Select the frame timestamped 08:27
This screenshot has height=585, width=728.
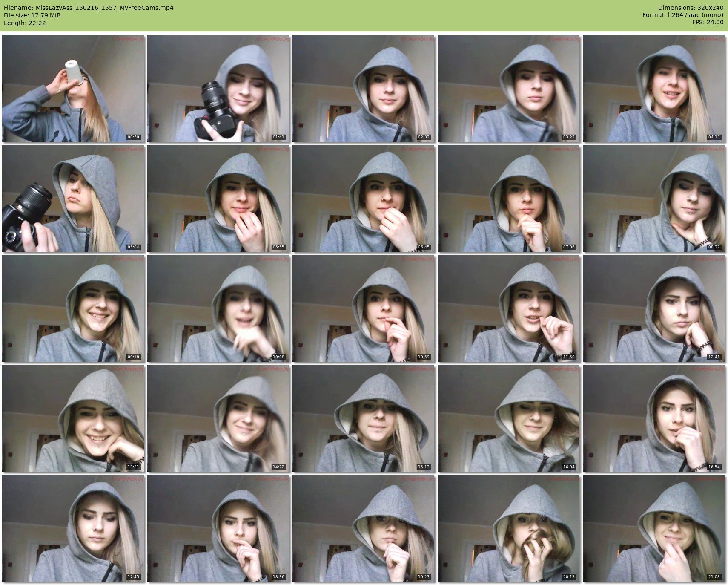tap(654, 199)
